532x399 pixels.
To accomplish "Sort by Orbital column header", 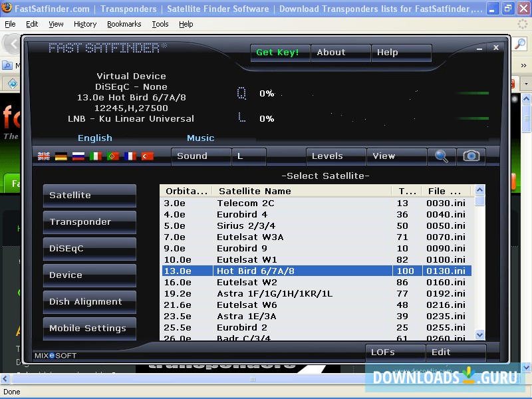I will [x=186, y=191].
